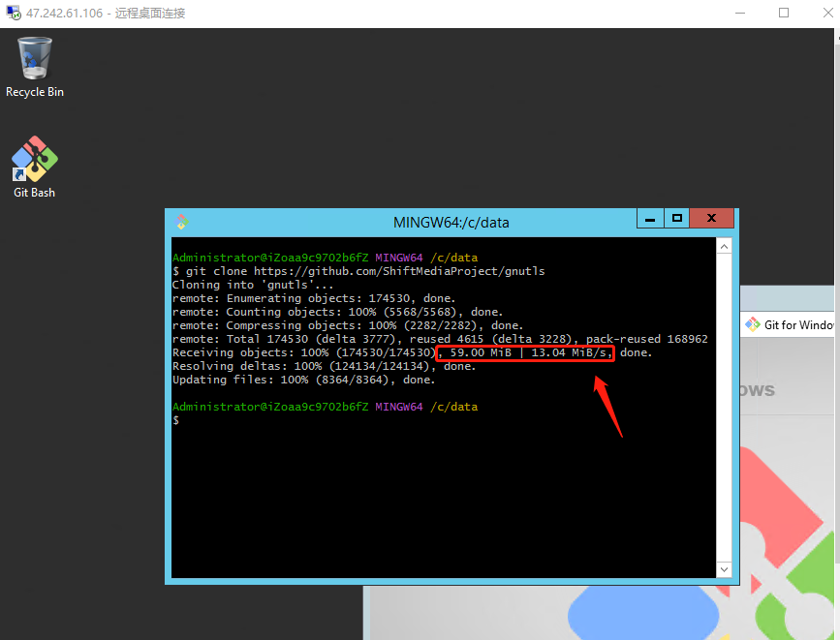Click the MINGW64 window title-bar icon
The height and width of the screenshot is (640, 840).
point(181,222)
